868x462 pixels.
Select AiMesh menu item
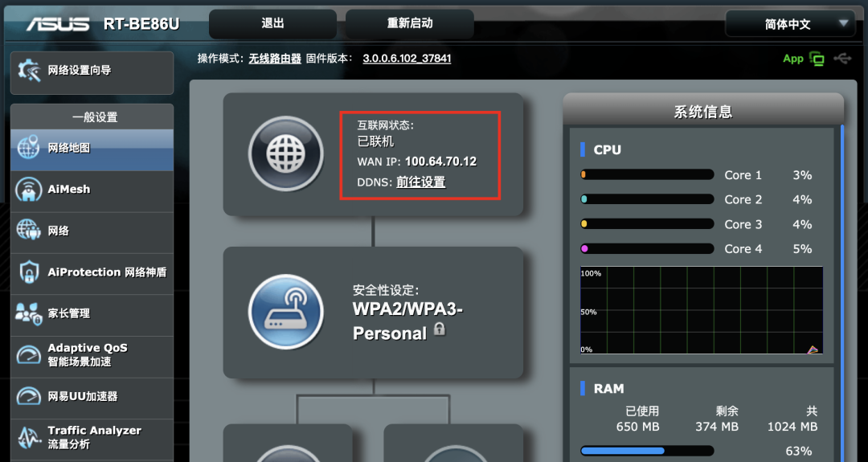[92, 190]
